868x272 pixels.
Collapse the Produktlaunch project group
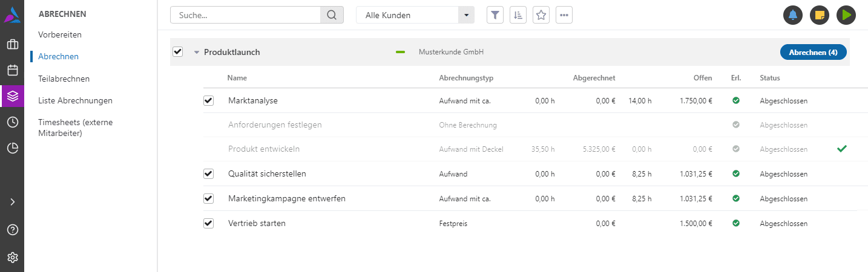196,53
